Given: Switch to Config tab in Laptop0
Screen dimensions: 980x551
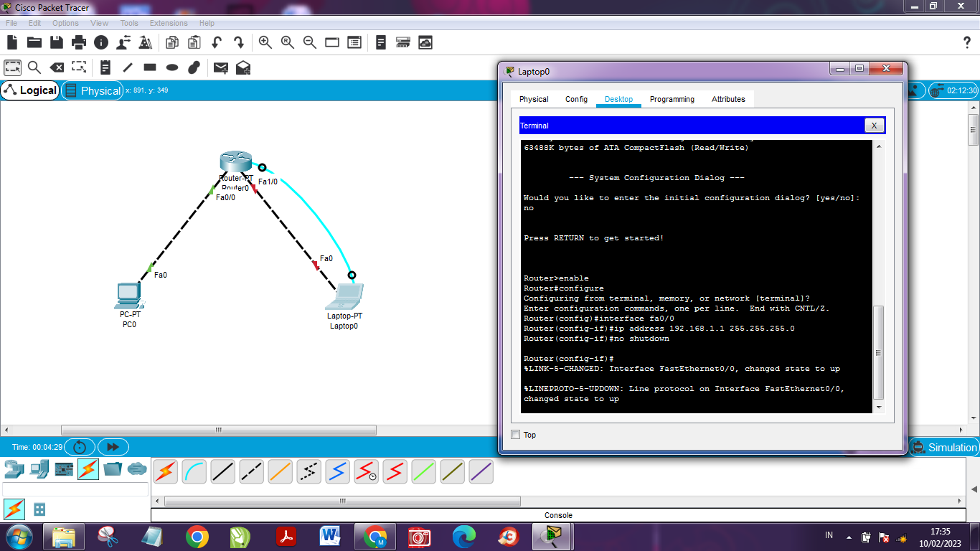Looking at the screenshot, I should [576, 99].
